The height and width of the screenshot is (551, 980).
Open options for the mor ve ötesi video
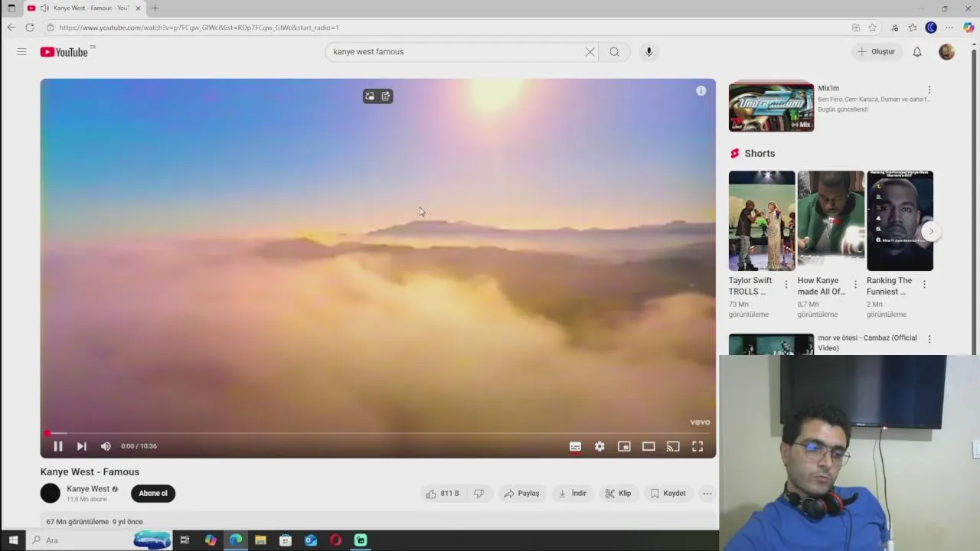[x=929, y=339]
